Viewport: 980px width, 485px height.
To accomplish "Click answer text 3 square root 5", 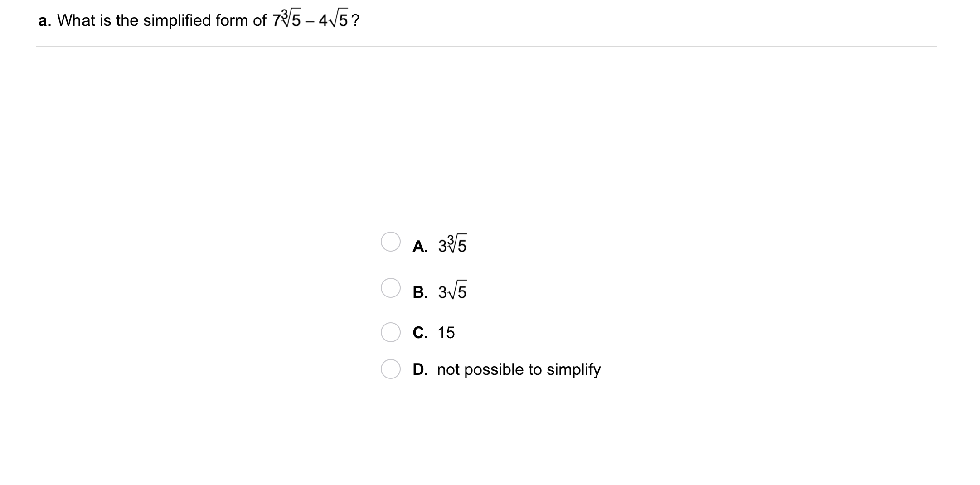I will 452,291.
